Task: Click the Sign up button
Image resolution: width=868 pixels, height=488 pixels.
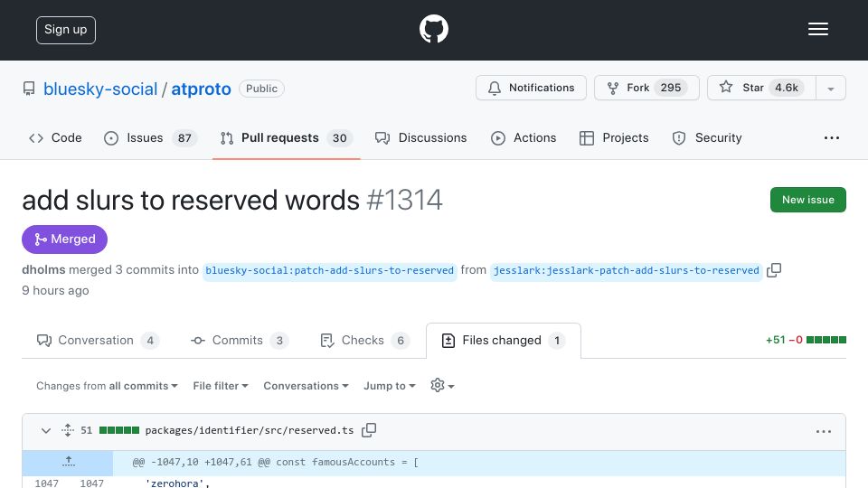Action: click(x=66, y=30)
